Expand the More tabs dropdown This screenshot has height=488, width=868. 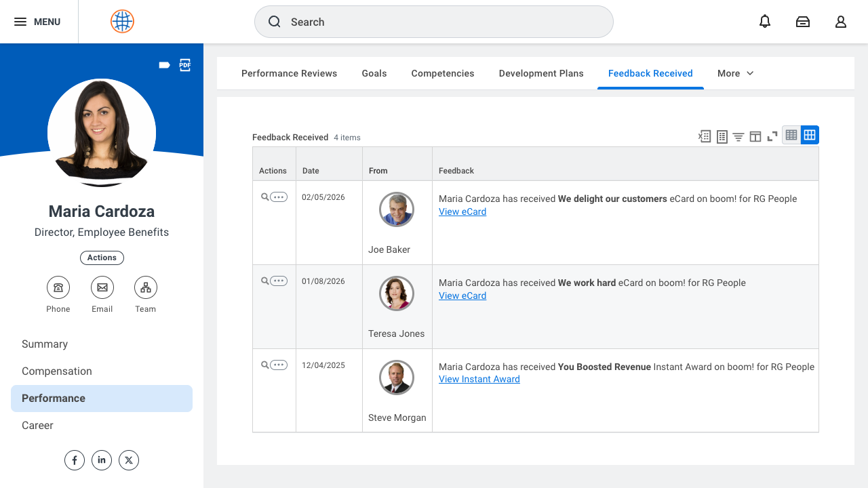(x=736, y=73)
